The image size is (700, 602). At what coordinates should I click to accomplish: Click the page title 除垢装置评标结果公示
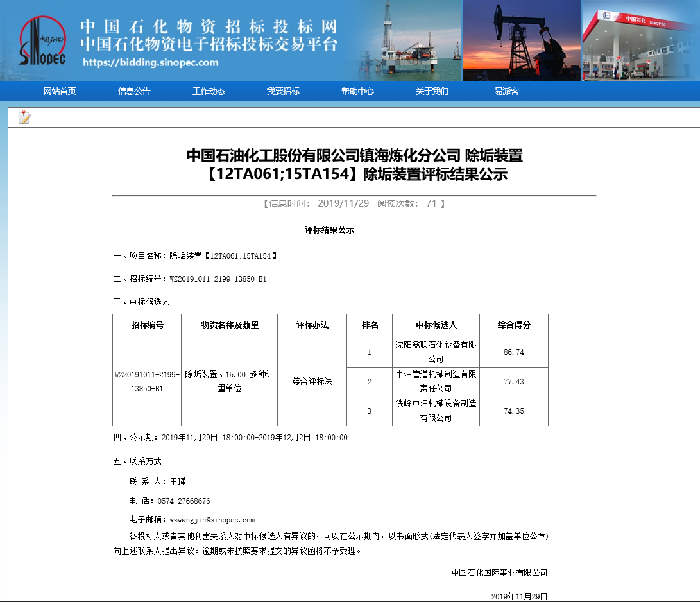click(x=355, y=164)
